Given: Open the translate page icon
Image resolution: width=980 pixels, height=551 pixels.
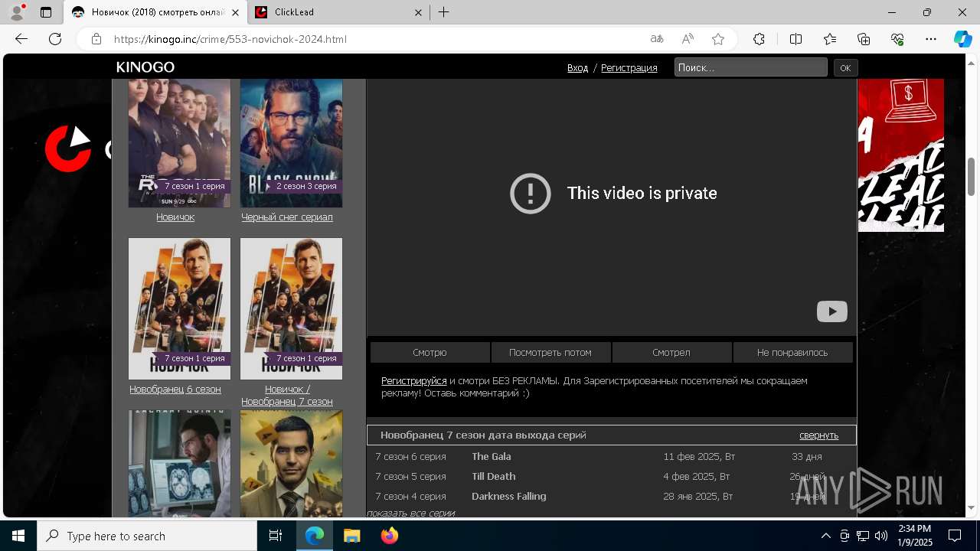Looking at the screenshot, I should 656,39.
